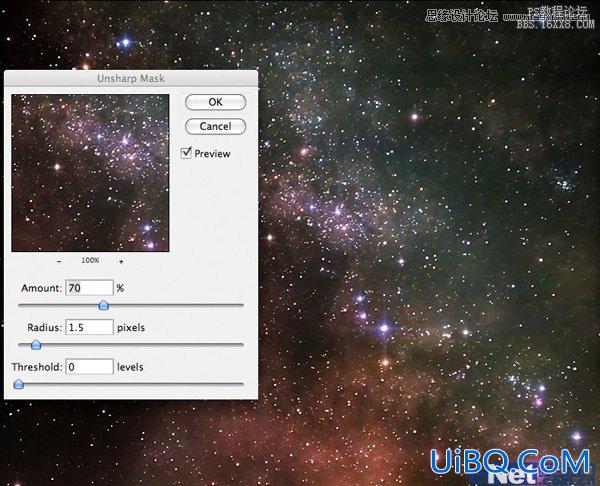Cancel the Unsharp Mask dialog

pyautogui.click(x=215, y=126)
